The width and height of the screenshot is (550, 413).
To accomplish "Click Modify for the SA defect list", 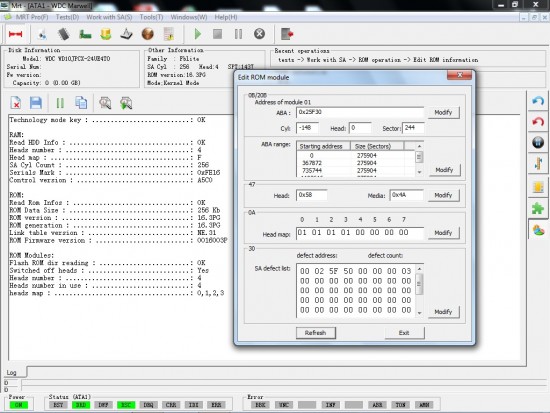I will (443, 312).
